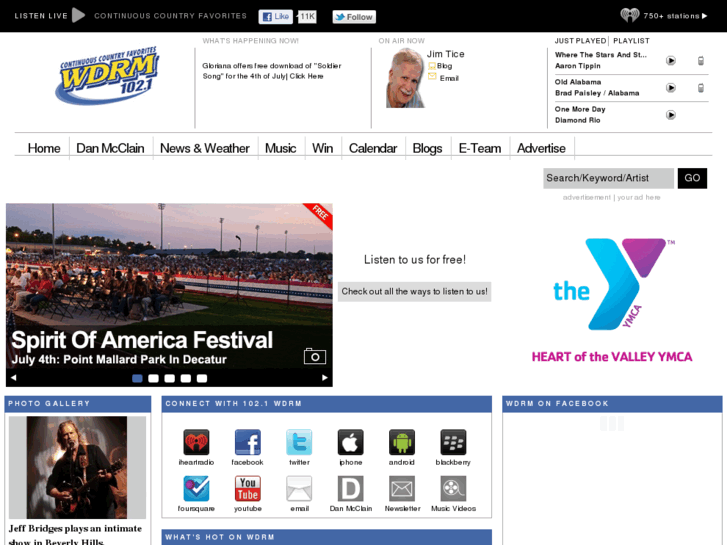Open the Music Videos reel icon
The width and height of the screenshot is (727, 545).
click(453, 488)
